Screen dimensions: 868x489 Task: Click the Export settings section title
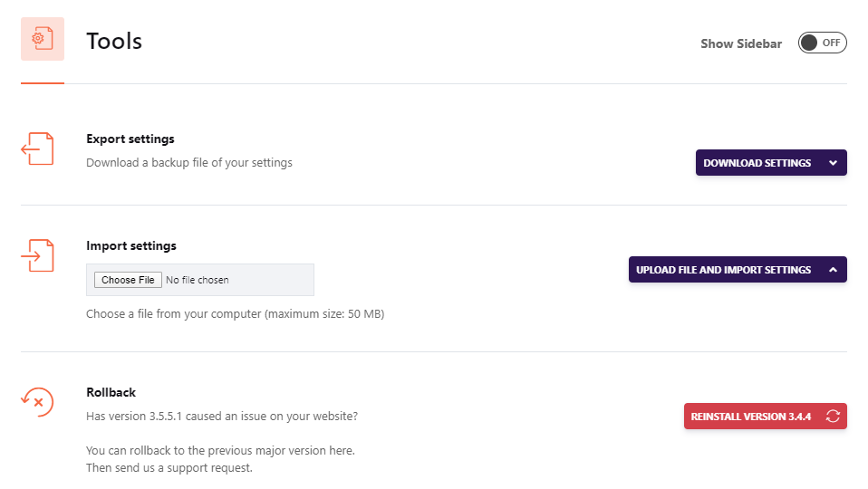point(130,139)
